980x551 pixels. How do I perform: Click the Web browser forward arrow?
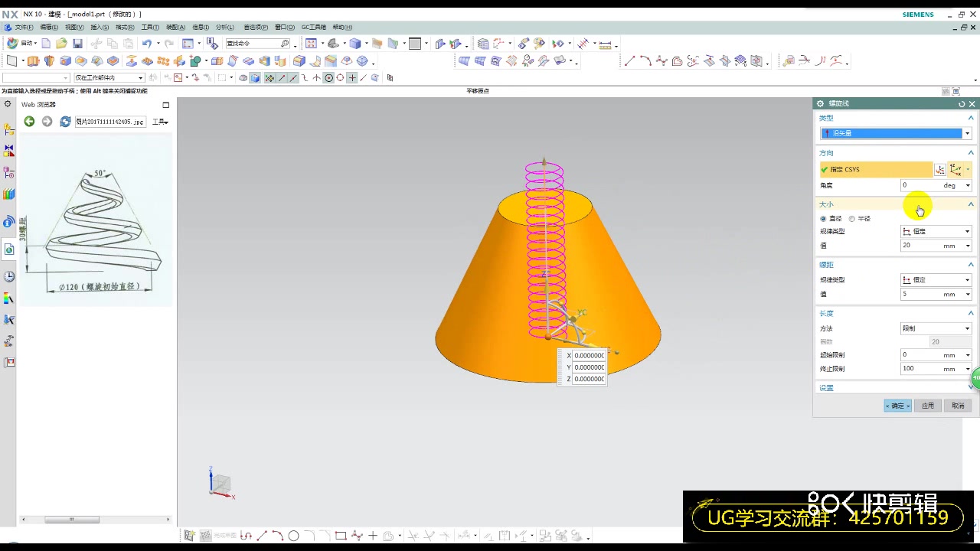coord(47,122)
